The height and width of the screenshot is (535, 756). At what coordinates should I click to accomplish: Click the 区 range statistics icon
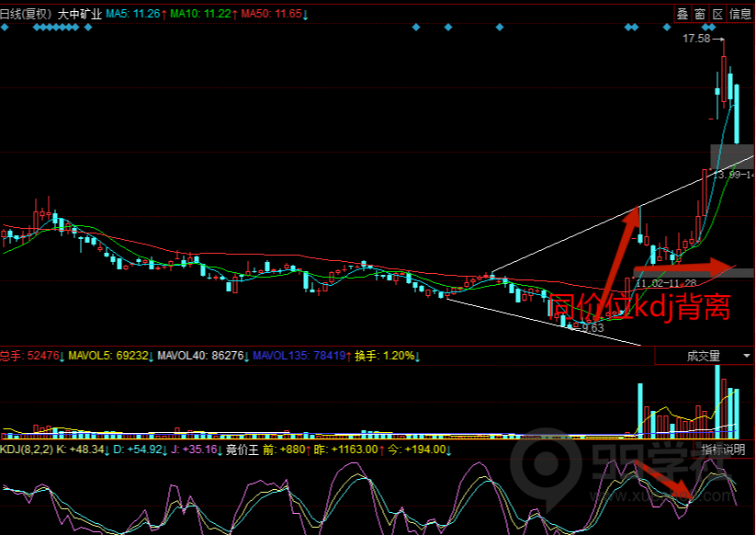pos(717,14)
